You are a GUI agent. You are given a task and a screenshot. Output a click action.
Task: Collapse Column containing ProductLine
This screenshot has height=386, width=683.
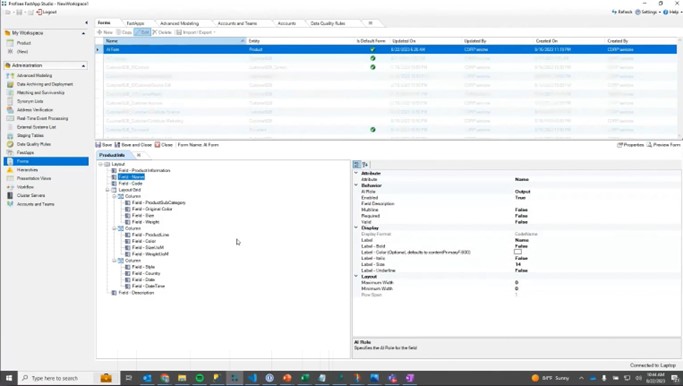coord(115,228)
